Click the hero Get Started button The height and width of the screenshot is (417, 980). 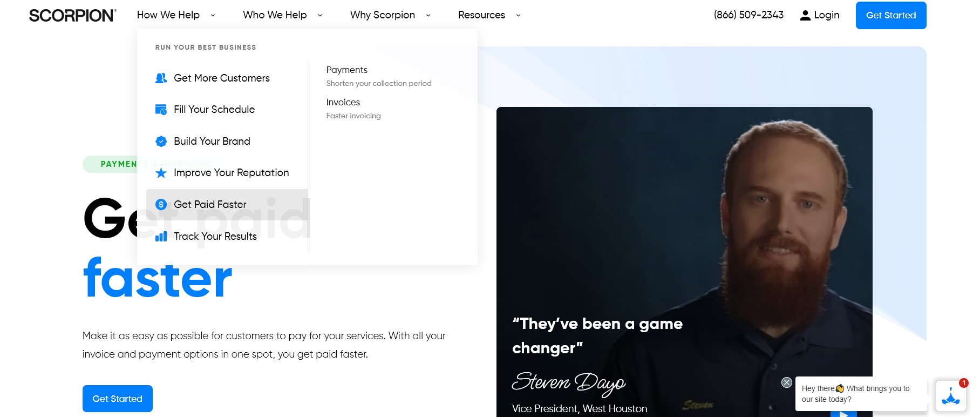click(118, 399)
